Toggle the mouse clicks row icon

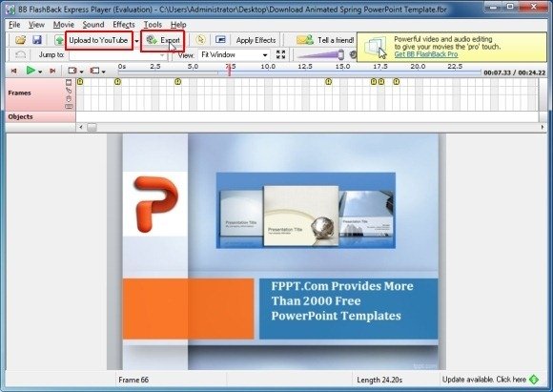point(69,91)
